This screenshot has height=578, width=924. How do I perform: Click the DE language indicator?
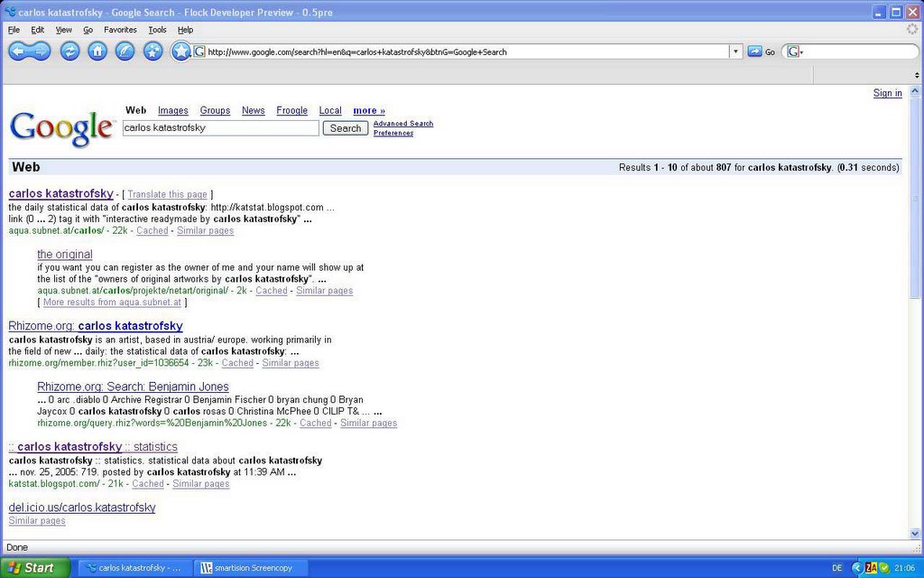point(836,568)
